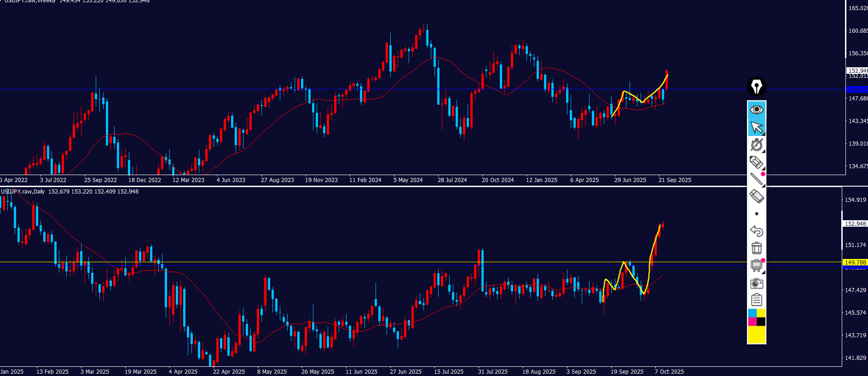This screenshot has width=868, height=376.
Task: Pick the magenta color swatch
Action: [752, 322]
